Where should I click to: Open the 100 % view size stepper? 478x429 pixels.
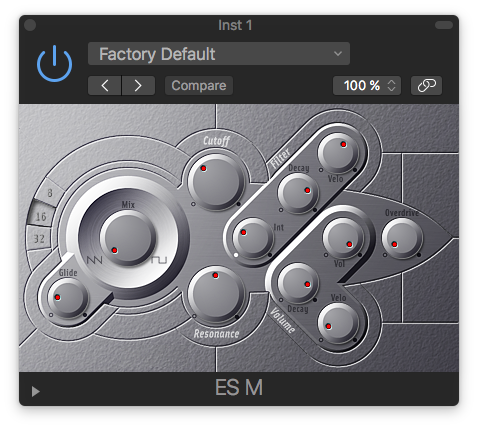367,86
